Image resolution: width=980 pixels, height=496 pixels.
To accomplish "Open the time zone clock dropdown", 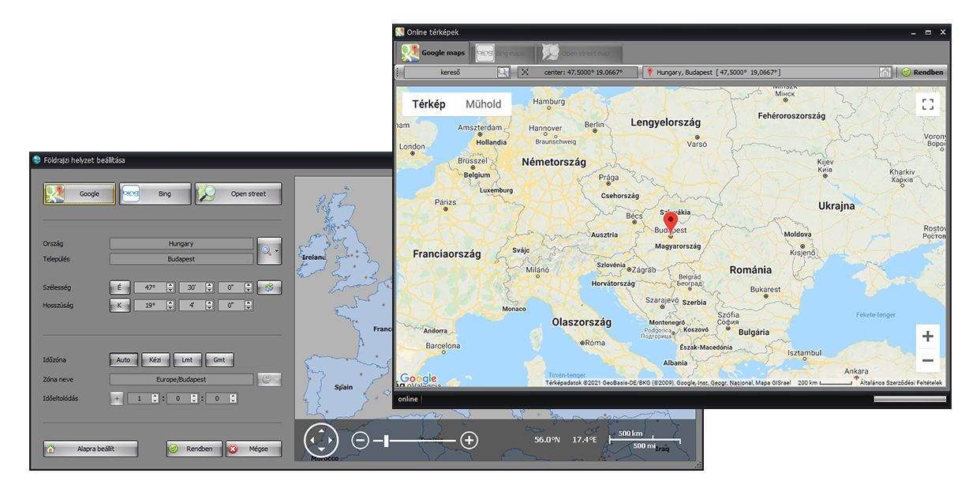I will point(270,379).
